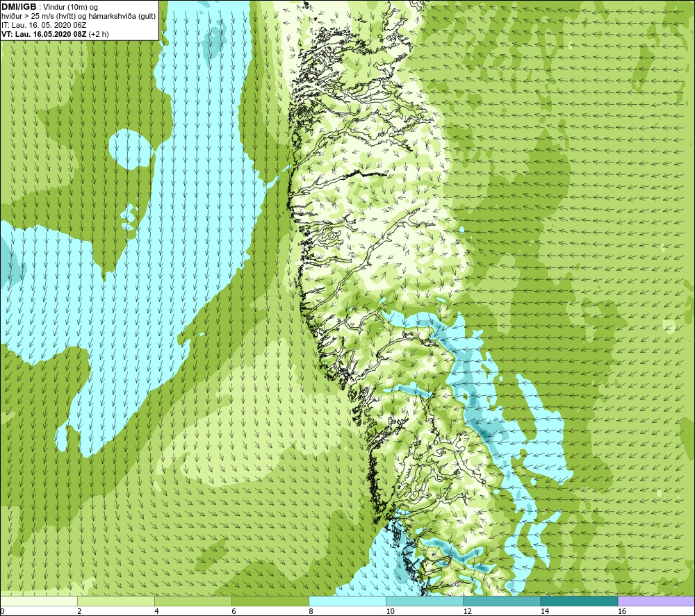The height and width of the screenshot is (616, 695).
Task: Click the turquoise 10–12 m/s scale segment
Action: pyautogui.click(x=425, y=601)
